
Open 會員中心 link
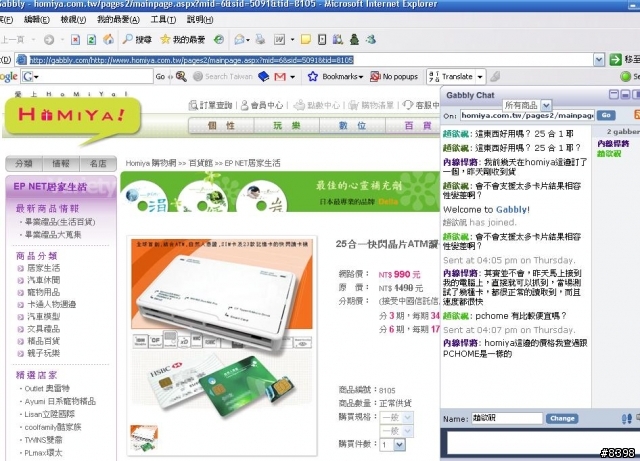(262, 105)
